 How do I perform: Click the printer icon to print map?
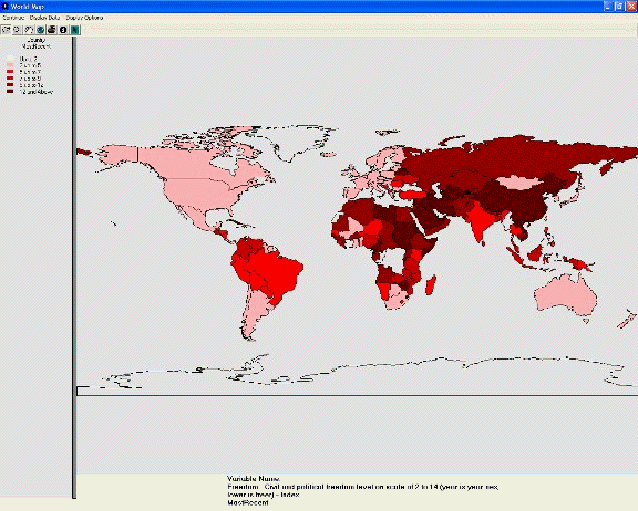tap(52, 30)
